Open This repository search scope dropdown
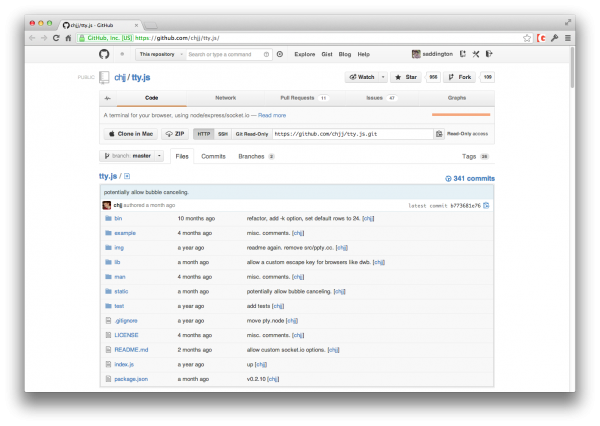 click(x=160, y=54)
